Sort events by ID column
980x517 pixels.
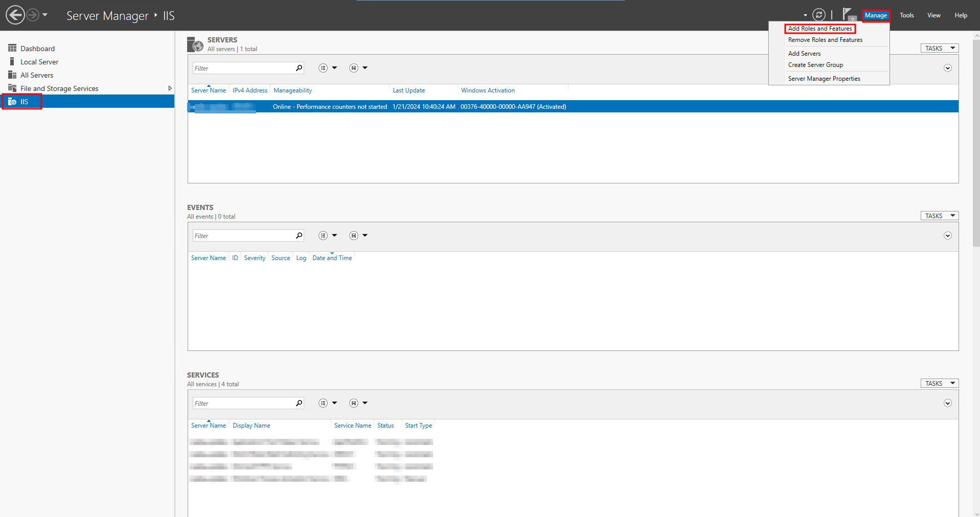tap(235, 258)
